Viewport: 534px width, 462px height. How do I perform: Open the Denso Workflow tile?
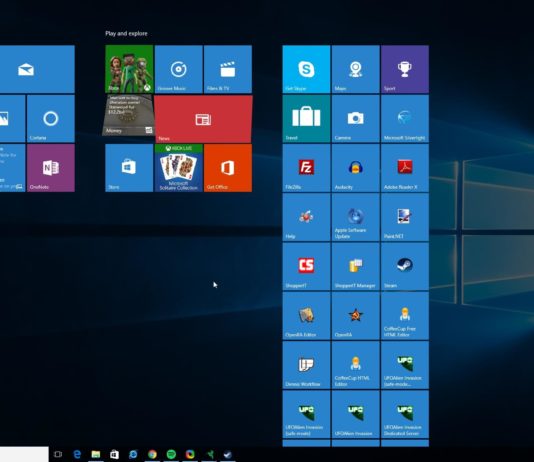click(306, 365)
